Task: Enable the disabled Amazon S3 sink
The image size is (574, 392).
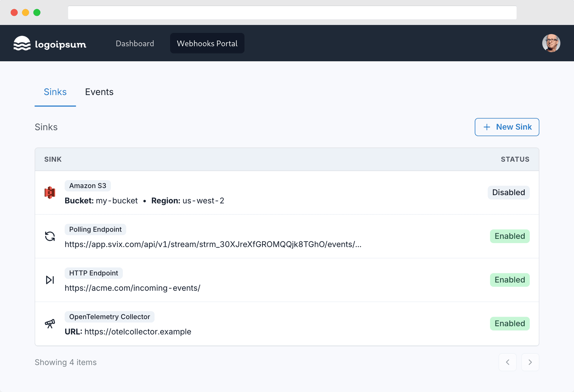Action: point(509,192)
